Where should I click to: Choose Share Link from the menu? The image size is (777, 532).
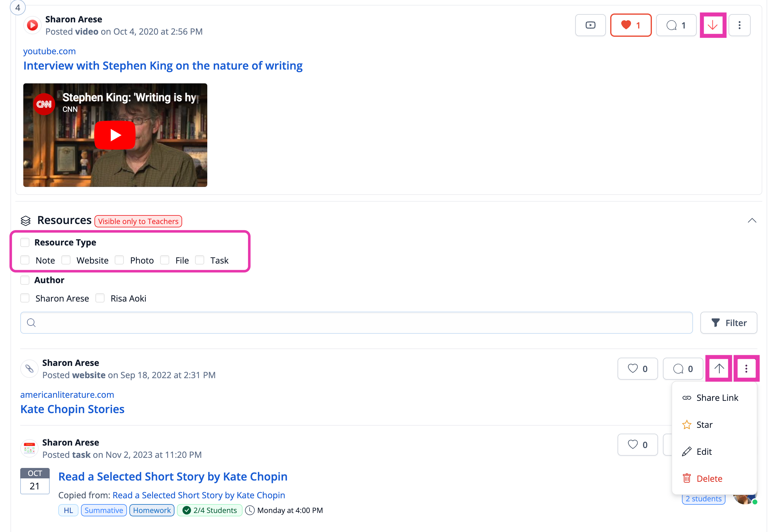click(714, 398)
